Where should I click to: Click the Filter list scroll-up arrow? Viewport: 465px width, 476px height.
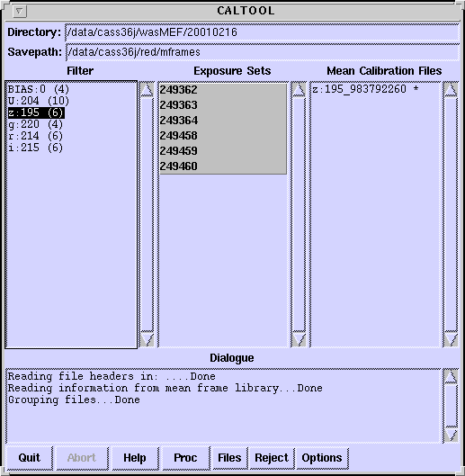pyautogui.click(x=147, y=90)
